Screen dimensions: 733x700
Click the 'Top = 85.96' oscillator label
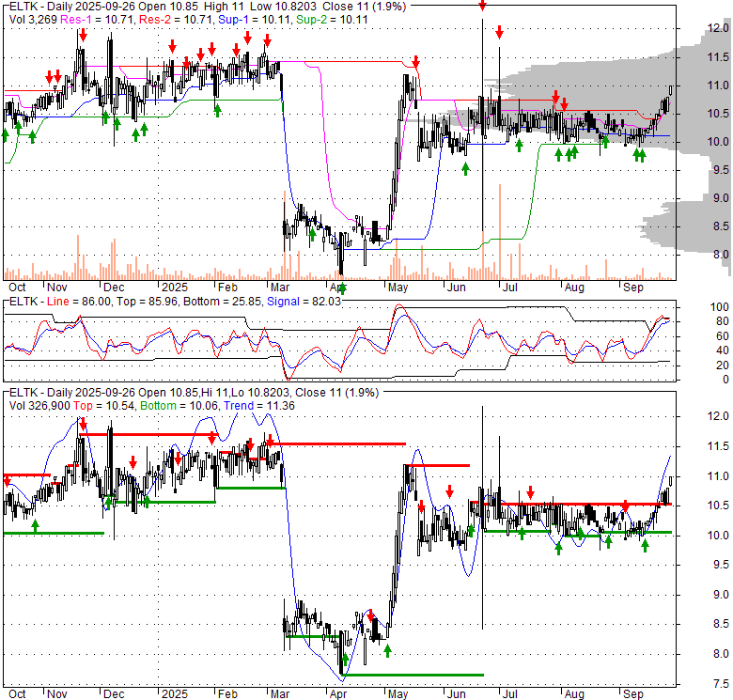pos(147,302)
